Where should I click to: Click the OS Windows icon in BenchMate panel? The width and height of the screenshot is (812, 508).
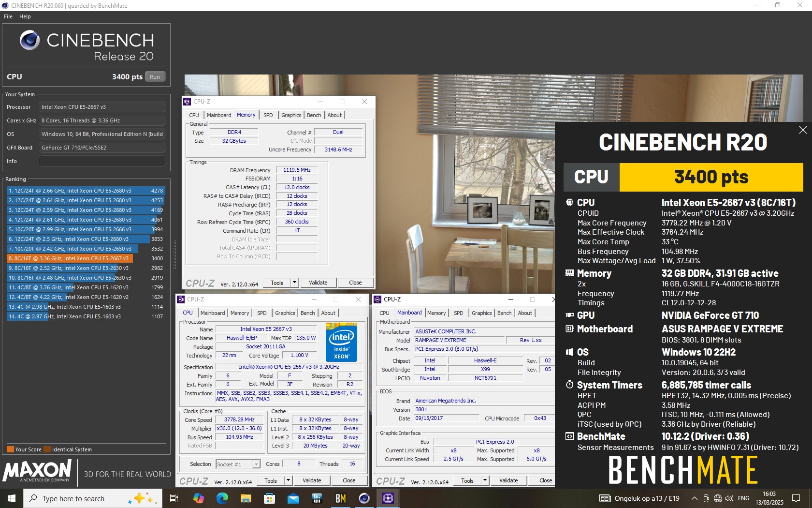point(570,352)
